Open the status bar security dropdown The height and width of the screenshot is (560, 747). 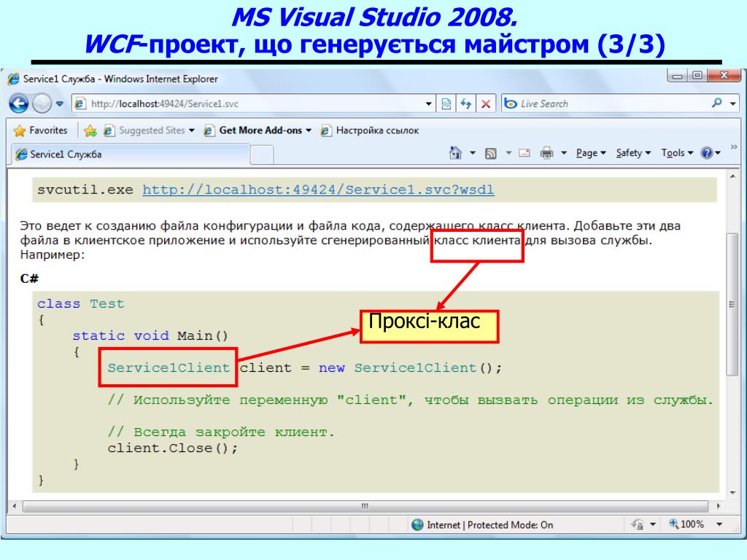point(653,525)
